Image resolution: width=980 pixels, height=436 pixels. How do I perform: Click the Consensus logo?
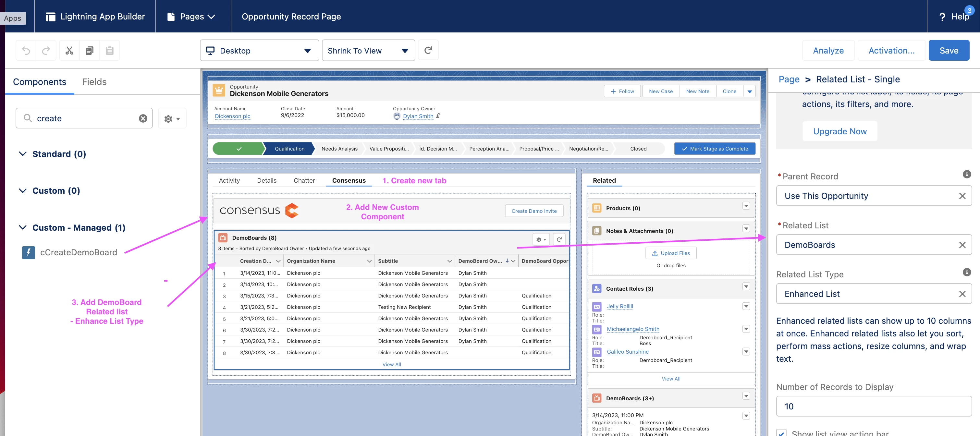(x=259, y=211)
